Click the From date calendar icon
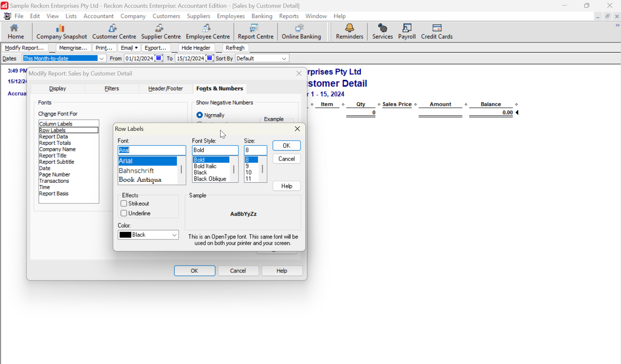This screenshot has width=621, height=364. point(159,58)
